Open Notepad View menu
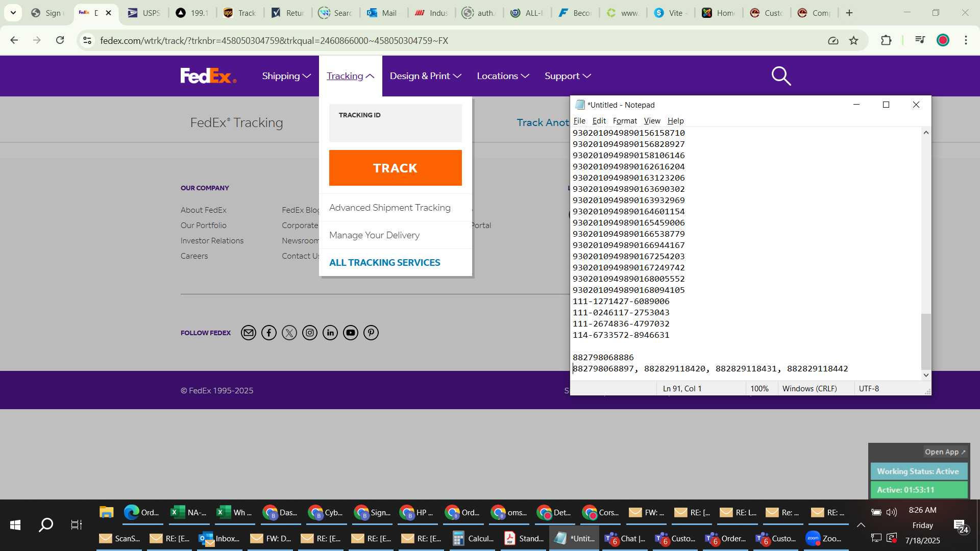980x551 pixels. pyautogui.click(x=652, y=121)
